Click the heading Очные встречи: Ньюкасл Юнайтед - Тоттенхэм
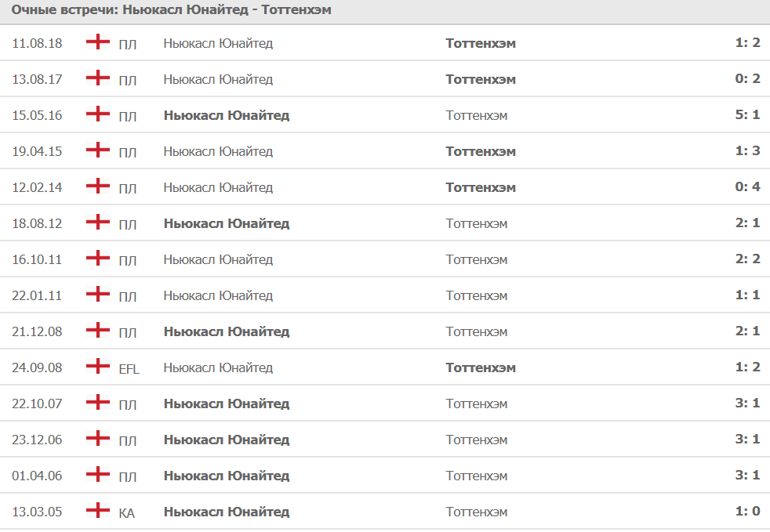The height and width of the screenshot is (532, 770). pos(171,11)
